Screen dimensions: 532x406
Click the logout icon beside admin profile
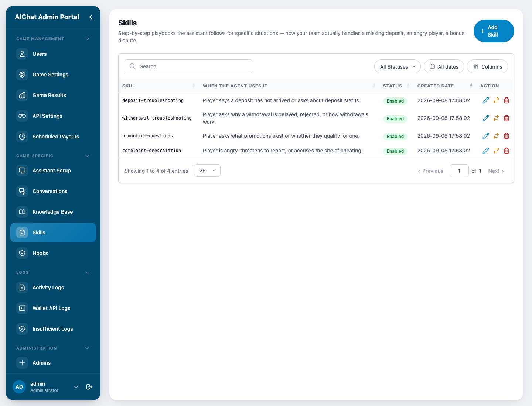(x=89, y=387)
